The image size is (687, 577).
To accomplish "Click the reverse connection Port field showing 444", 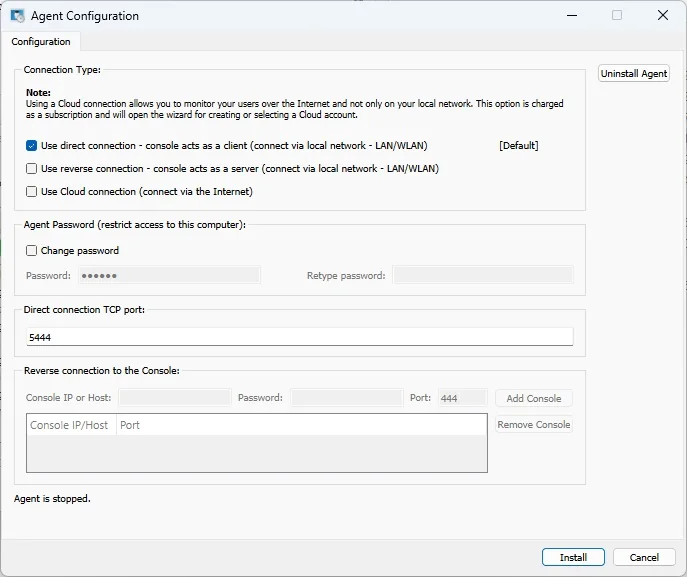I will coord(463,398).
